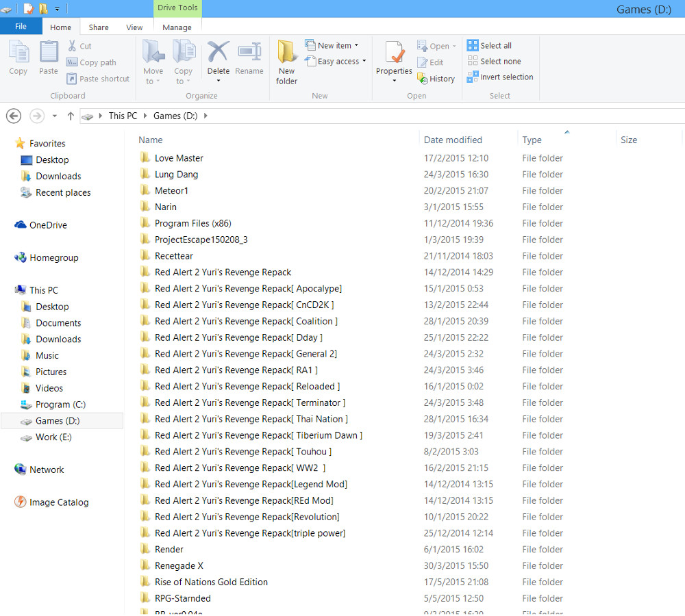
Task: Select Red Alert 2 Repack[ Touhou ] folder
Action: 243,452
